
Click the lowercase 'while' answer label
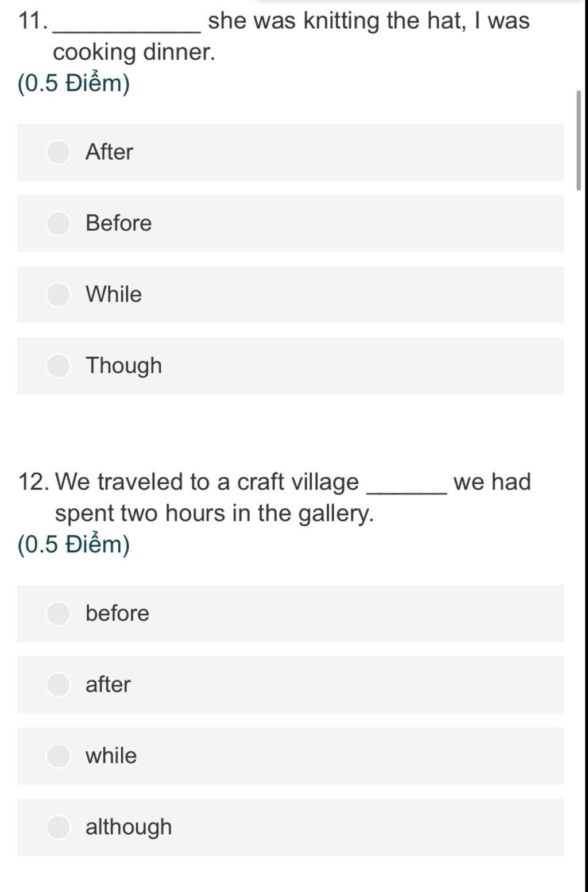click(x=111, y=756)
